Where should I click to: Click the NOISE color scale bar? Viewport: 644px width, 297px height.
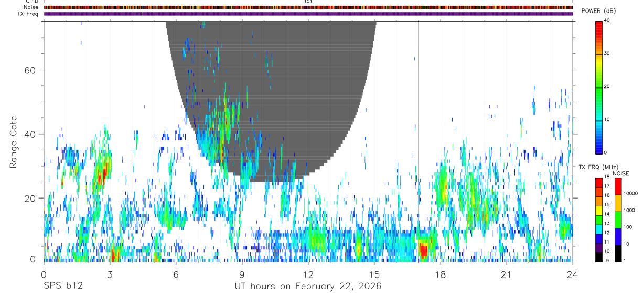tap(618, 220)
